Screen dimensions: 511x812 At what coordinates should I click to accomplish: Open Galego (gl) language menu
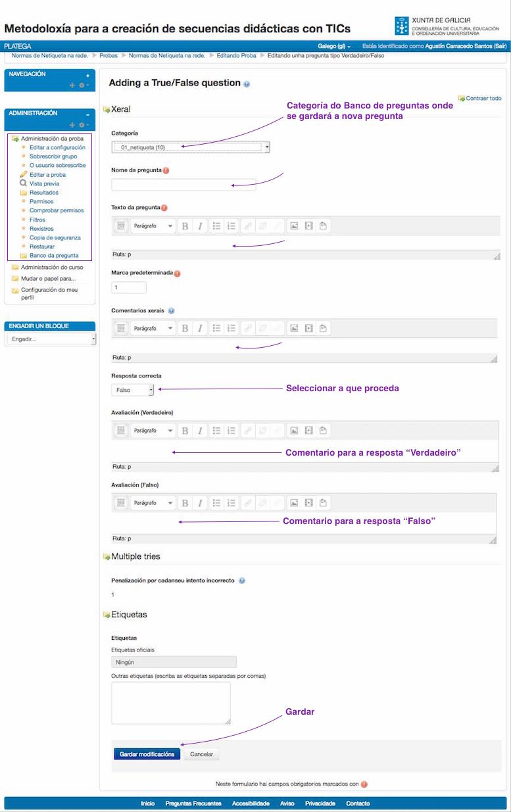coord(334,47)
